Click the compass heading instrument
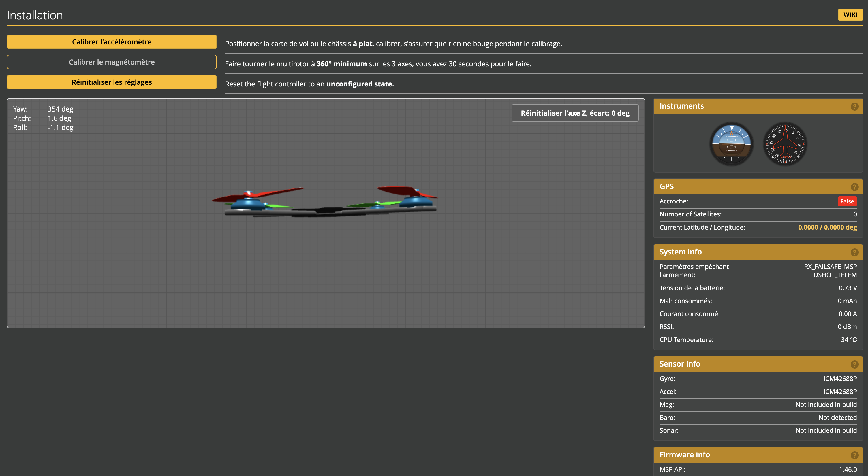This screenshot has width=868, height=476. pyautogui.click(x=785, y=144)
